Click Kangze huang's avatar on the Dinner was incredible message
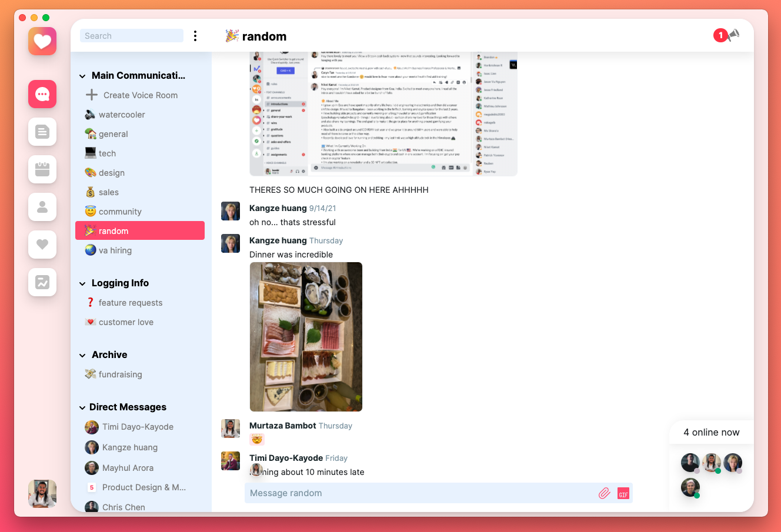Screen dimensions: 781x532 point(231,243)
